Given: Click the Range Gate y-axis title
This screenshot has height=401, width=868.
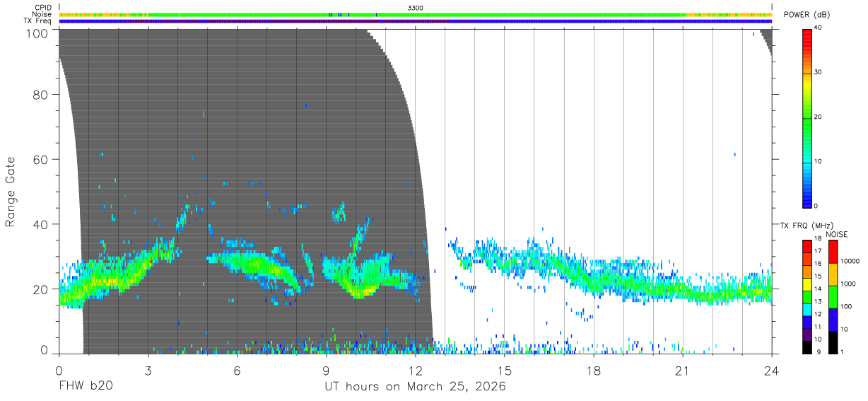Looking at the screenshot, I should pyautogui.click(x=11, y=192).
